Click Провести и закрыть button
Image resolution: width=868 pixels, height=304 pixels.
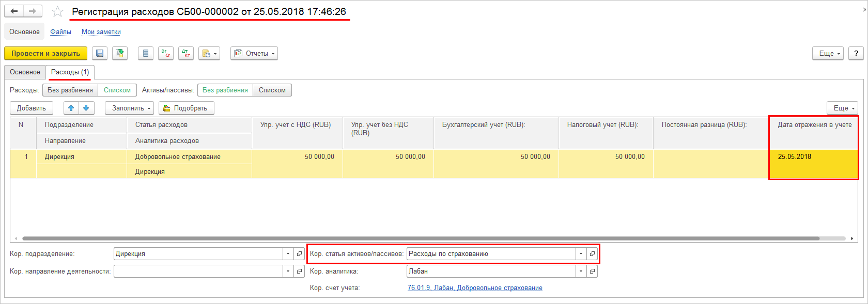pos(45,53)
